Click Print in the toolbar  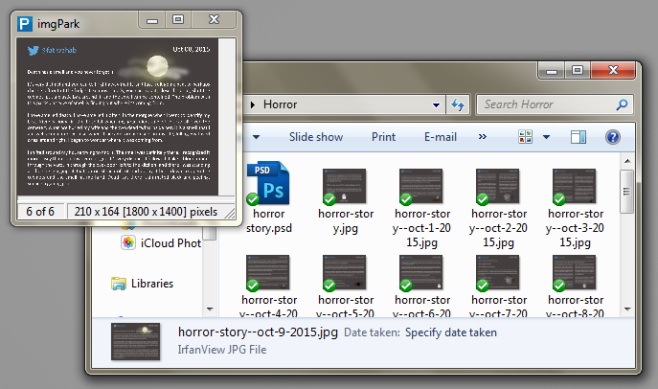tap(383, 137)
